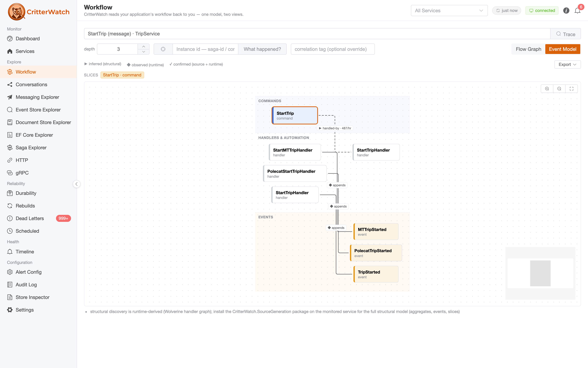Screen dimensions: 588x368
Task: Select the StartMTTripHandler node
Action: coord(295,152)
